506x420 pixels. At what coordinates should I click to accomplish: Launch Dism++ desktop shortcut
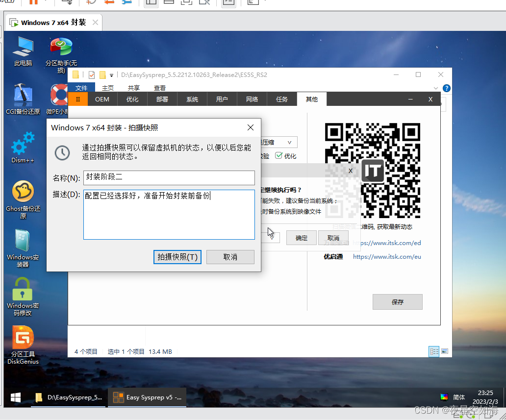(x=23, y=148)
